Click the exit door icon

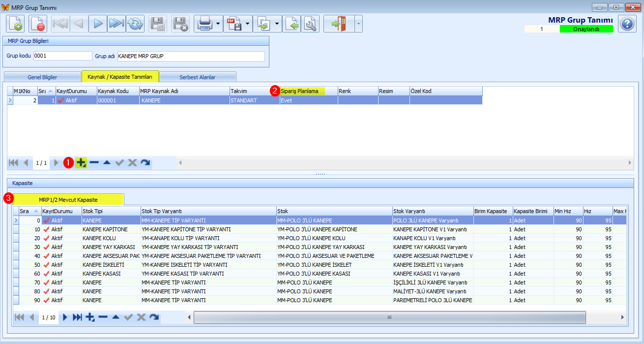[339, 24]
